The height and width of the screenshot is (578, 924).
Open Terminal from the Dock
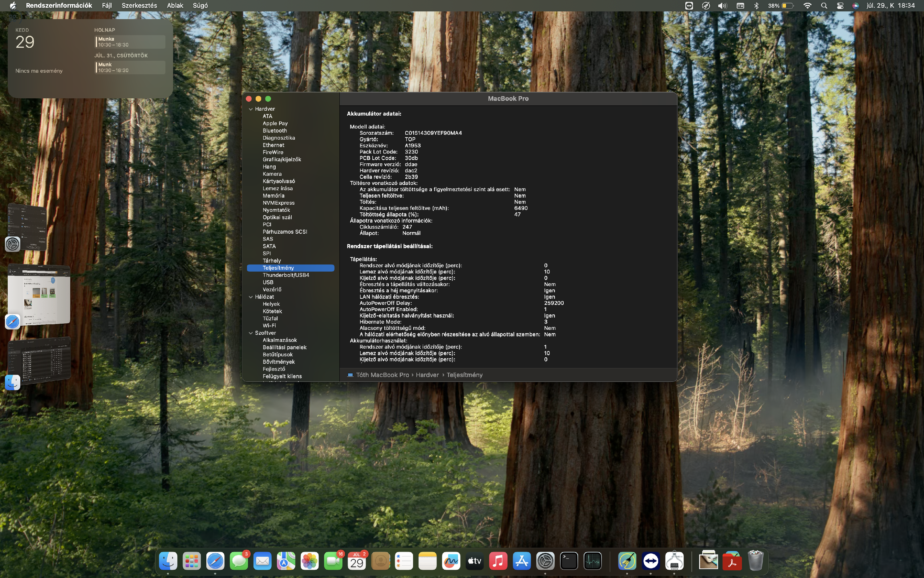(x=569, y=561)
